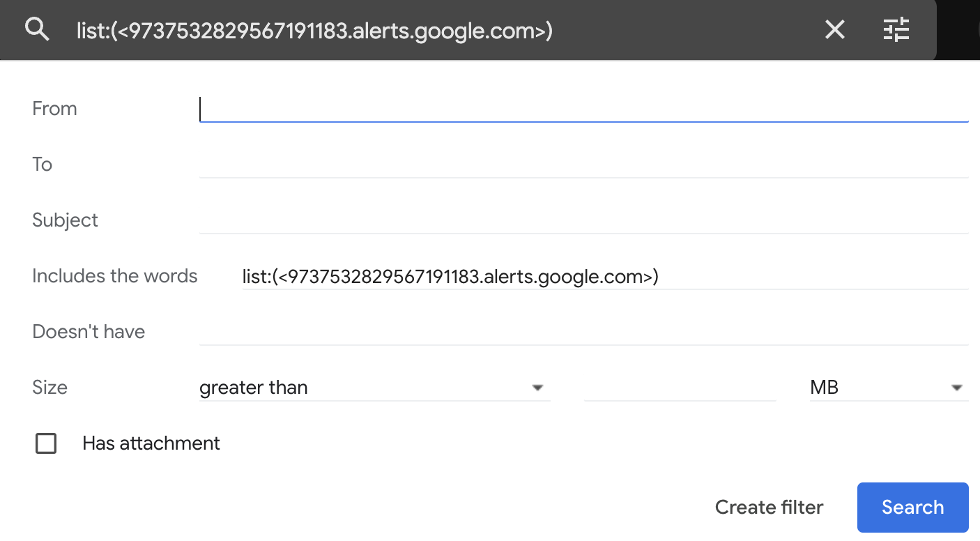Open the MB size unit dropdown
Image resolution: width=980 pixels, height=541 pixels.
point(888,388)
